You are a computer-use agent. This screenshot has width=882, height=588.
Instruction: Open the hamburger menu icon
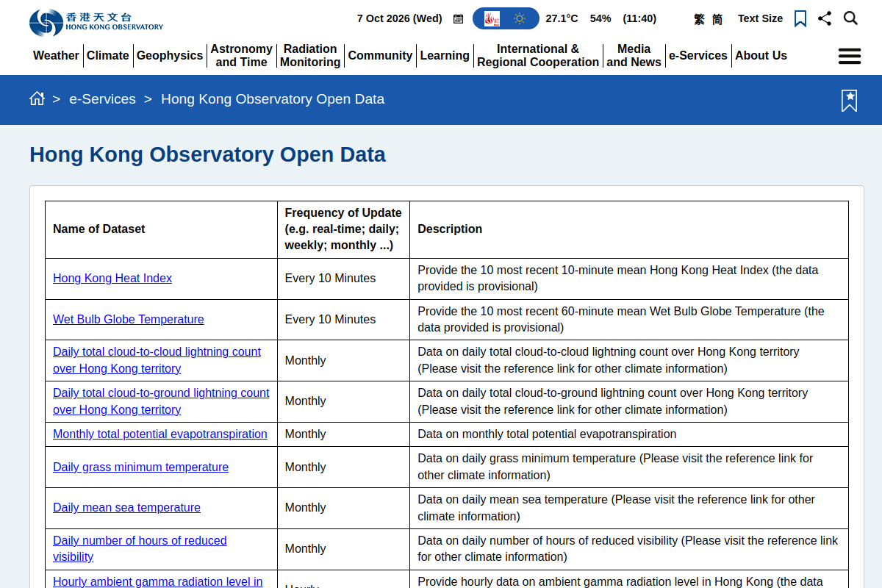850,56
